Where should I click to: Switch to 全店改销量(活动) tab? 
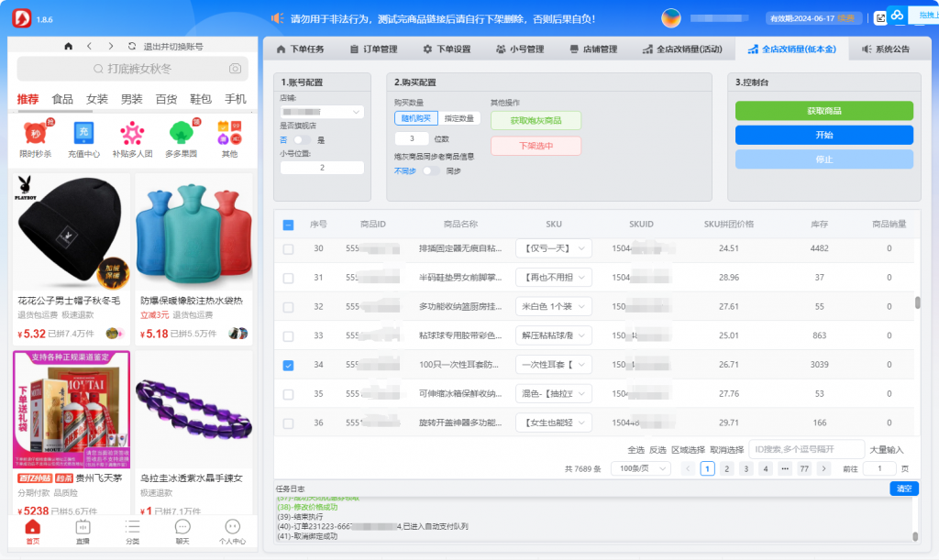coord(682,49)
